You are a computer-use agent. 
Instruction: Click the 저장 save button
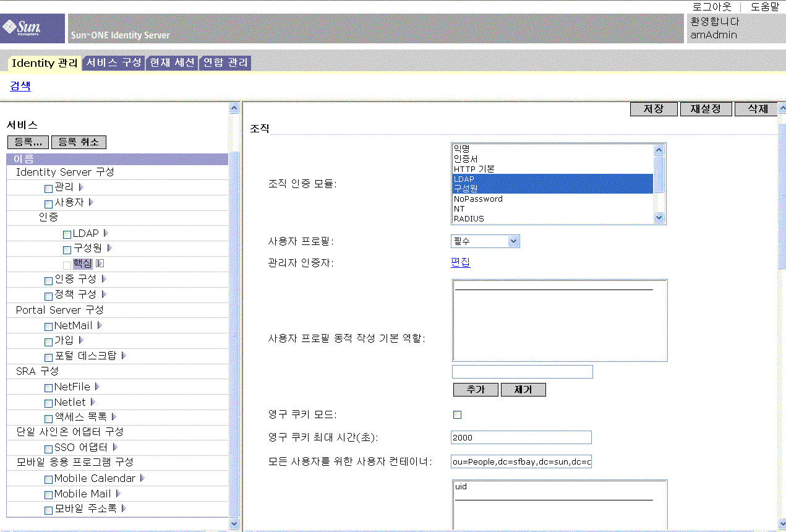pyautogui.click(x=654, y=109)
